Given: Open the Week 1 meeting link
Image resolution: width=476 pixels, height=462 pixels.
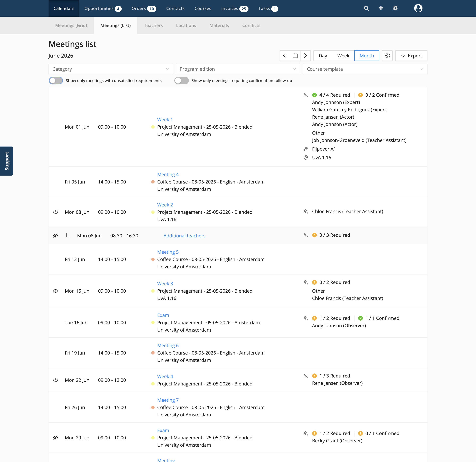Looking at the screenshot, I should tap(165, 120).
